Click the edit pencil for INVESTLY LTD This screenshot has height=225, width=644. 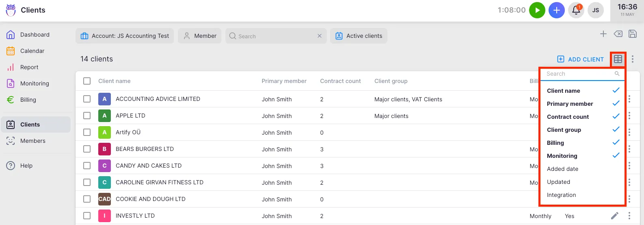pos(614,216)
